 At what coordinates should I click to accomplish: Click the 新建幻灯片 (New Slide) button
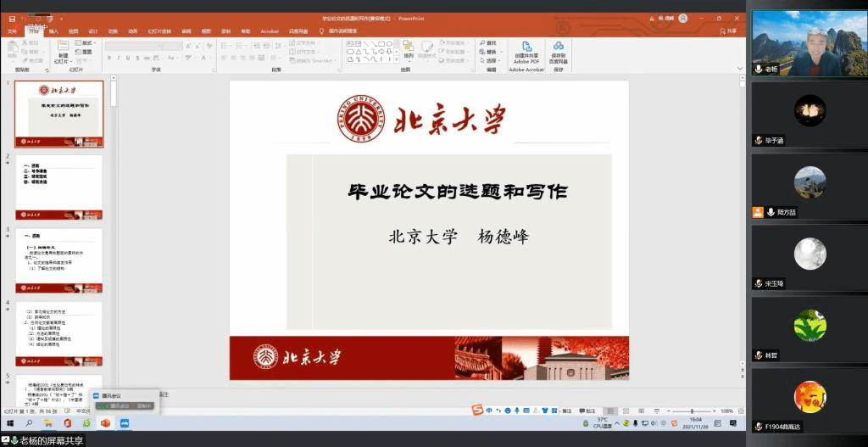click(x=63, y=53)
